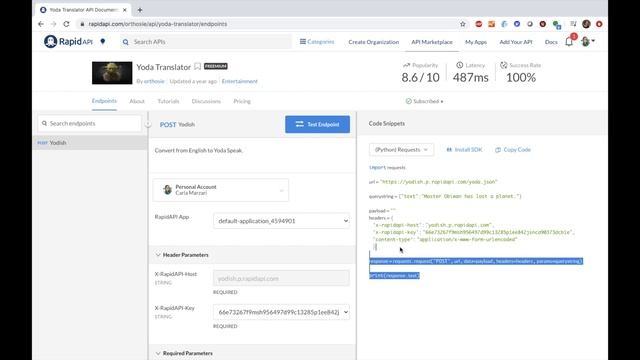Switch to the Tutorials tab
Image resolution: width=640 pixels, height=360 pixels.
point(168,101)
